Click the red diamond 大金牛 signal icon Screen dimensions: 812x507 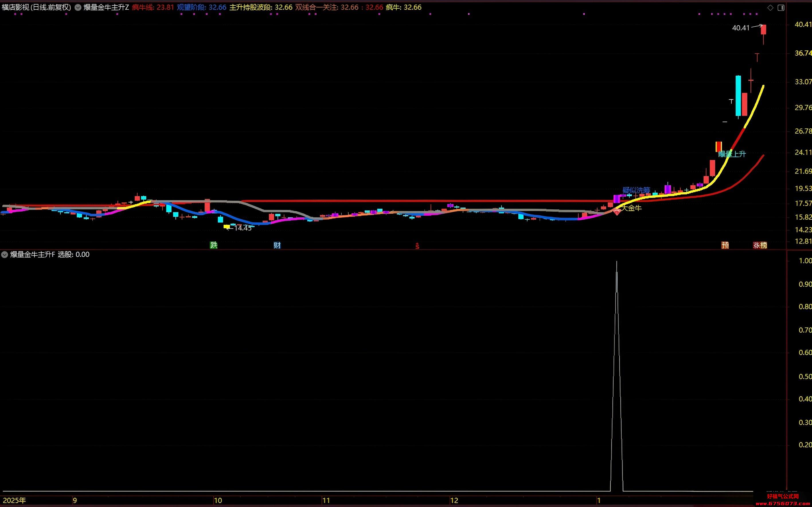[617, 212]
